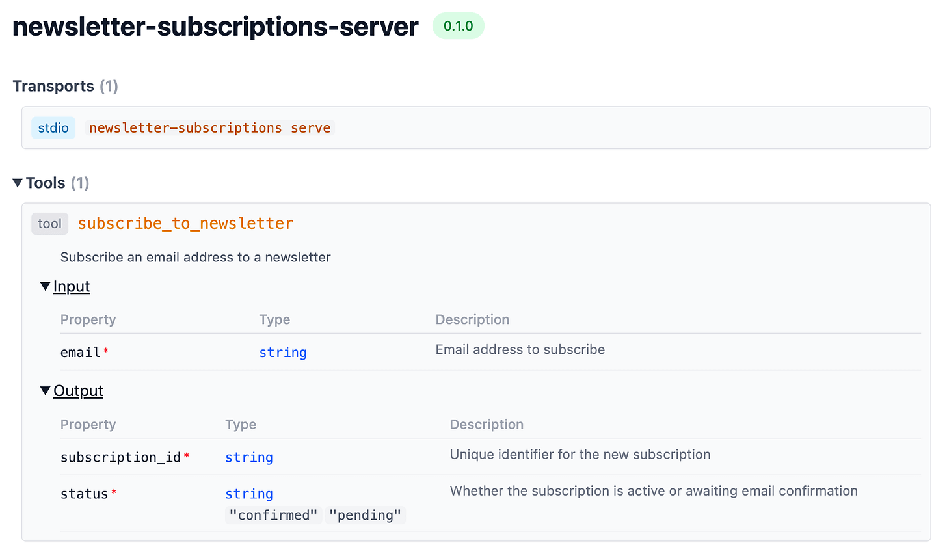The height and width of the screenshot is (560, 947).
Task: Click the Tools (1) heading text
Action: tap(57, 183)
